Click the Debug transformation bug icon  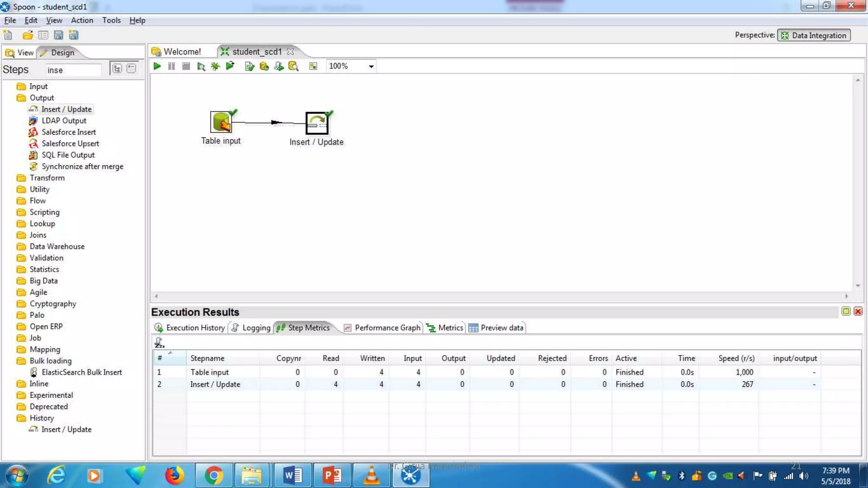point(215,66)
